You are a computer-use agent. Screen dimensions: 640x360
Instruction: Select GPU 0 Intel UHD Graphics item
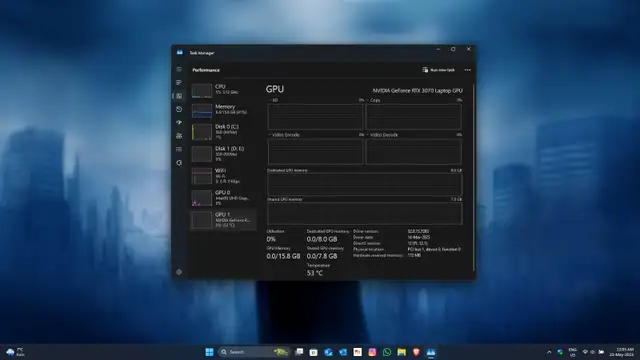tap(223, 198)
